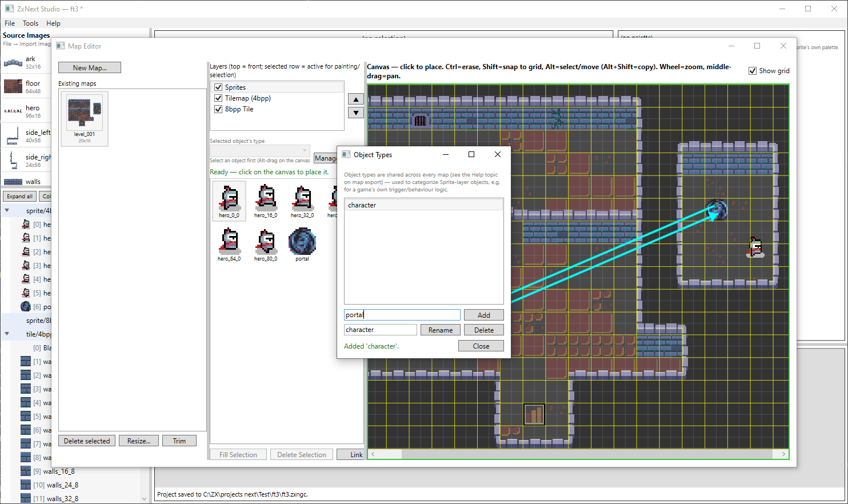
Task: Click the wall tile icon in tile row [1]
Action: [26, 362]
